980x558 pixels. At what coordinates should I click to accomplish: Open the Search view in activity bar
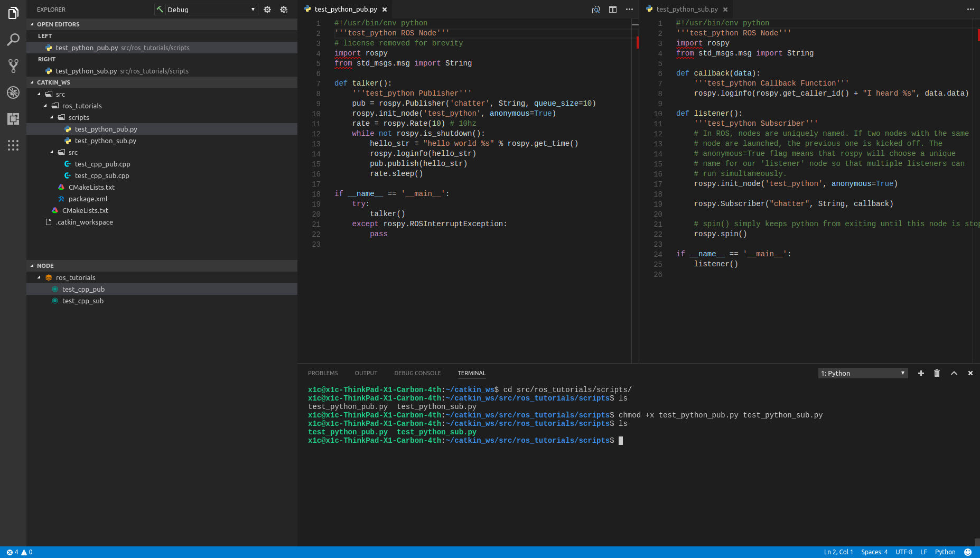pyautogui.click(x=13, y=40)
